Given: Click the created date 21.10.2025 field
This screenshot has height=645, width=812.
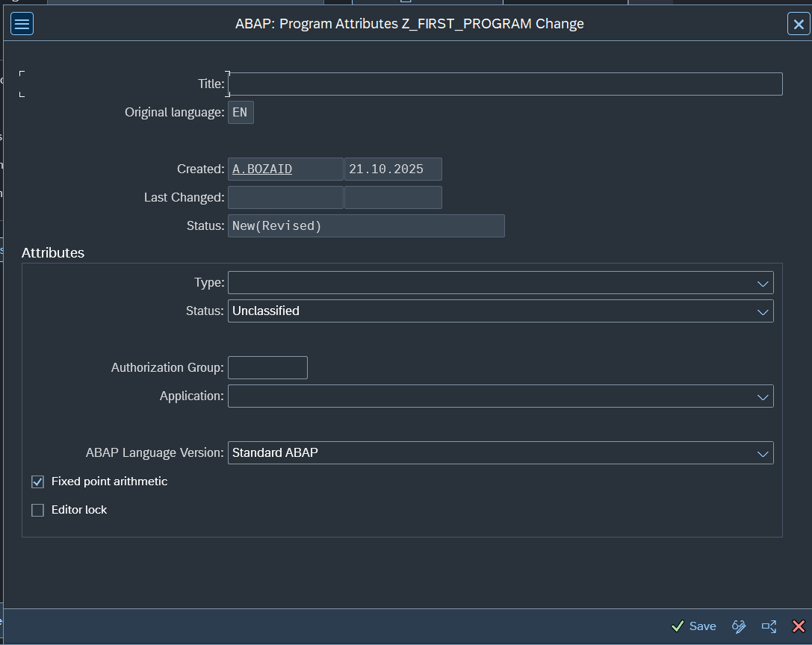Looking at the screenshot, I should [x=393, y=169].
